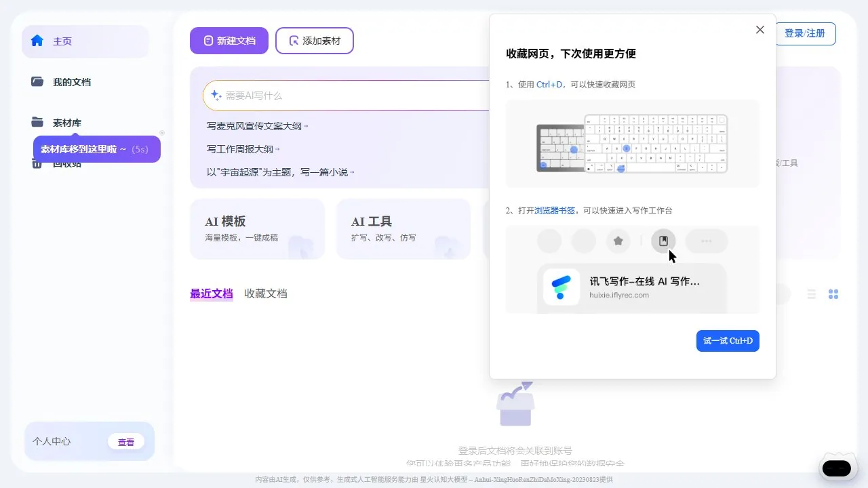Switch to the 收藏文档 tab

tap(266, 293)
